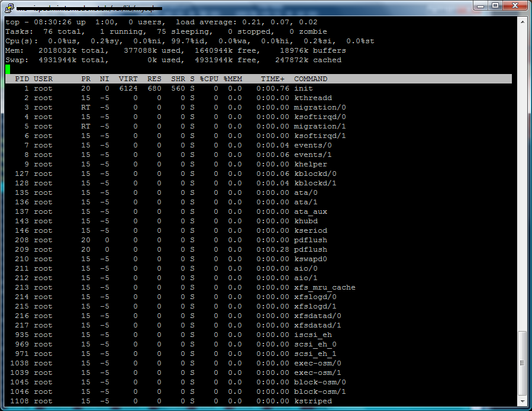Click the khubd process name
The image size is (532, 411).
(306, 221)
